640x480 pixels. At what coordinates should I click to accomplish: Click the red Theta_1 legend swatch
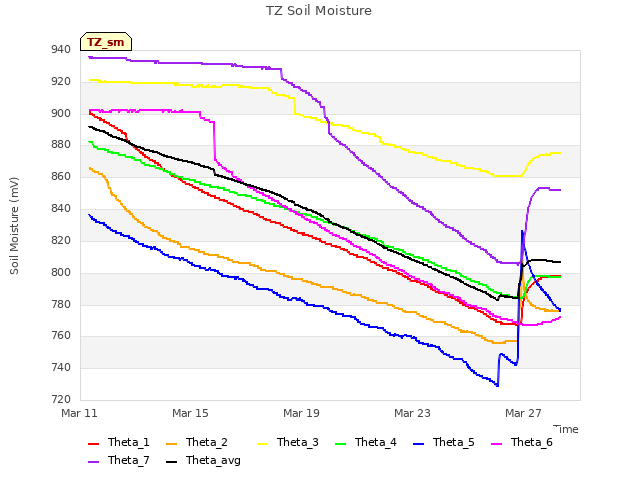point(93,444)
